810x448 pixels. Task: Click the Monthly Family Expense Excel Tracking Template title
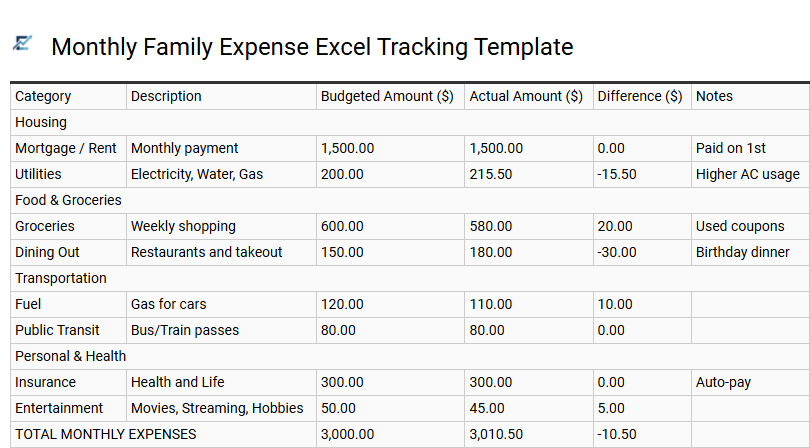(312, 47)
